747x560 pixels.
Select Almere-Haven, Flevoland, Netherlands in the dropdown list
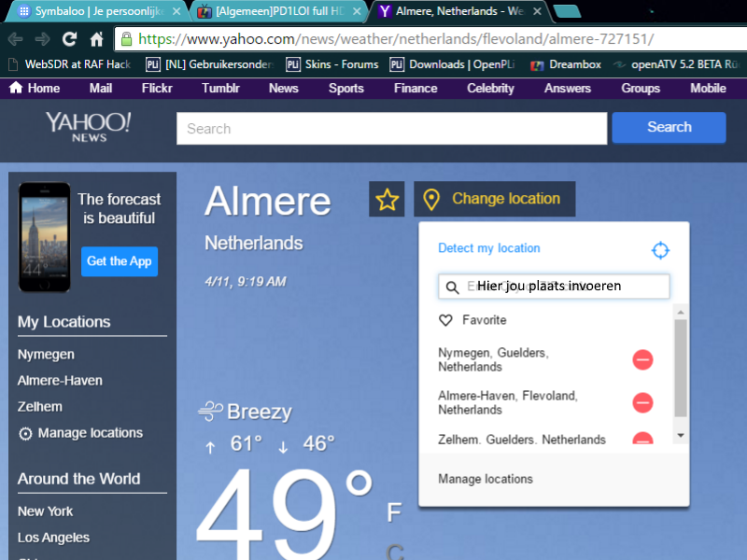(508, 403)
